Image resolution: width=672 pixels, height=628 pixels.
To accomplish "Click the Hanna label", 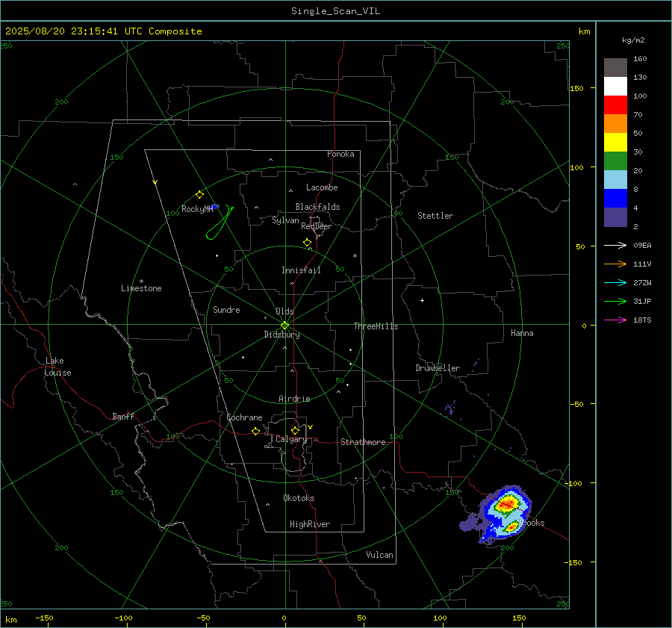I will pyautogui.click(x=522, y=333).
